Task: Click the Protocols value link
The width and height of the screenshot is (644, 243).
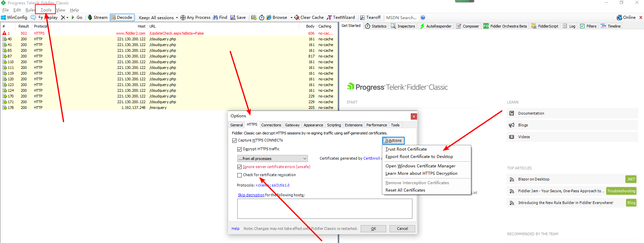Action: pyautogui.click(x=272, y=185)
